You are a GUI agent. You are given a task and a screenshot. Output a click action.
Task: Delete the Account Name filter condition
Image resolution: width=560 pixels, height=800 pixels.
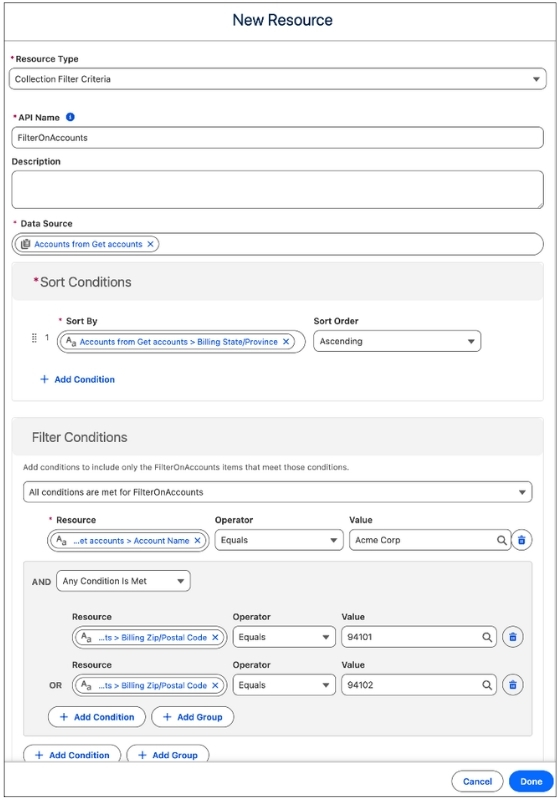521,540
